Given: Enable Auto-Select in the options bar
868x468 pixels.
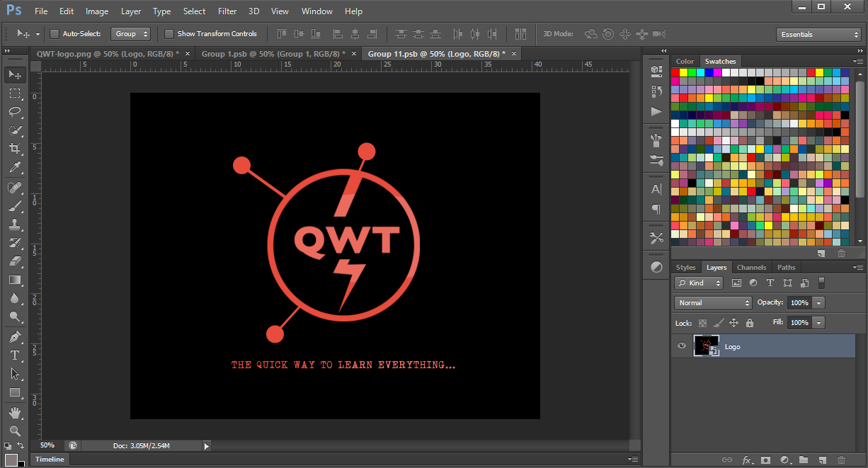Looking at the screenshot, I should pos(54,33).
